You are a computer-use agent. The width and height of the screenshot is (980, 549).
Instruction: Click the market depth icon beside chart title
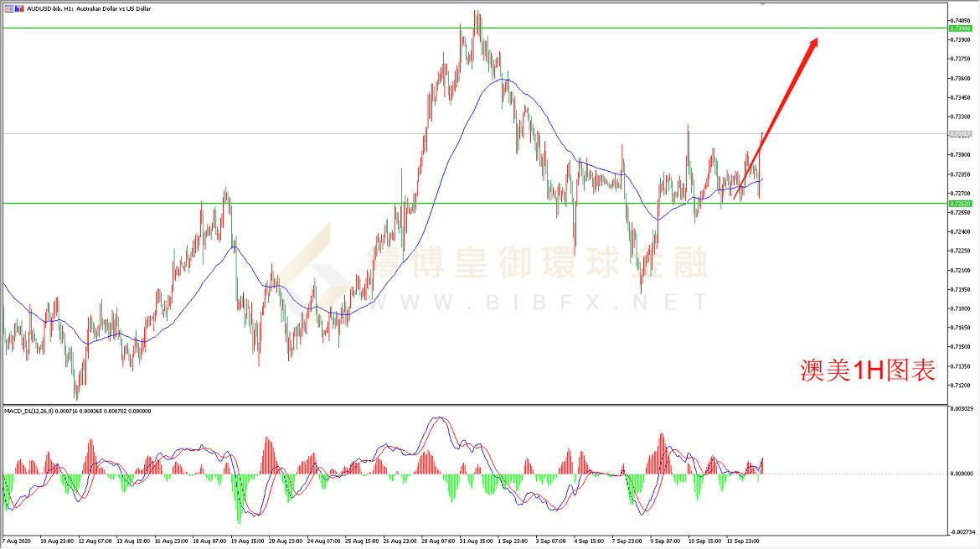click(19, 8)
